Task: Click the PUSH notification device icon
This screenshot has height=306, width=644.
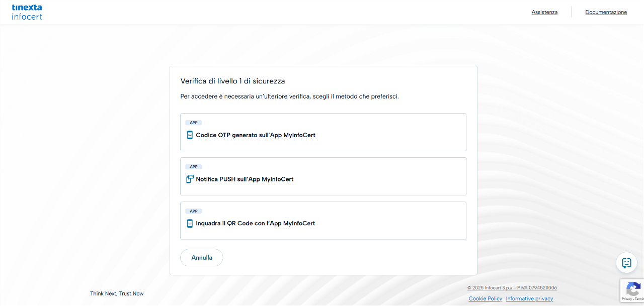Action: [190, 179]
